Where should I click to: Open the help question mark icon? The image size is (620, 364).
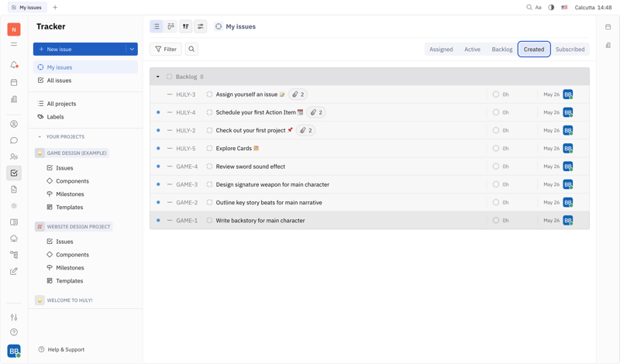pyautogui.click(x=14, y=332)
